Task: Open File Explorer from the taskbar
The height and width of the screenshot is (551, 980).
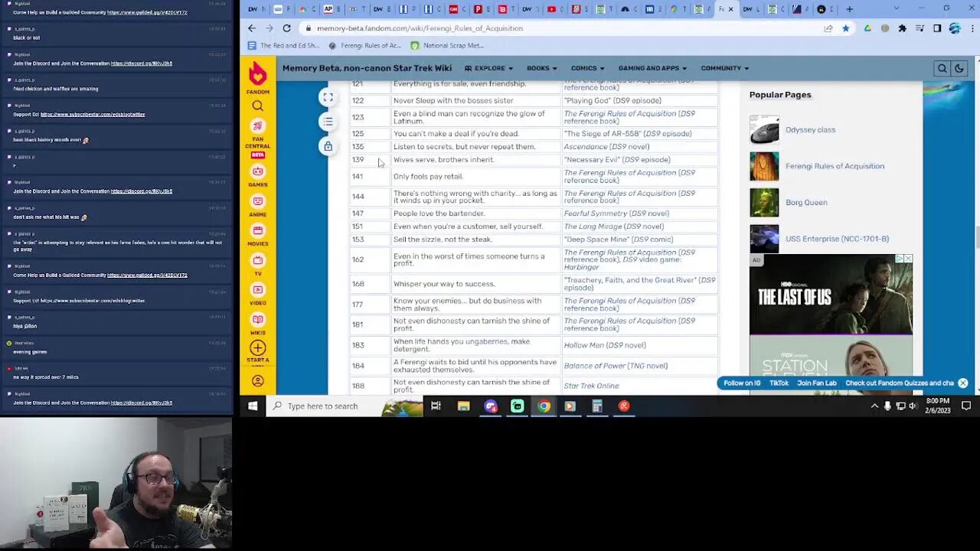Action: click(463, 406)
